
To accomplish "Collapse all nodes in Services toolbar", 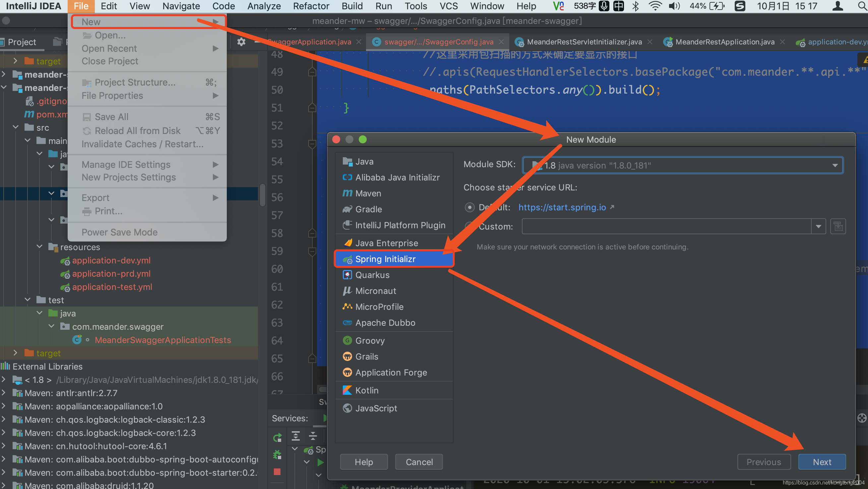I will point(313,436).
